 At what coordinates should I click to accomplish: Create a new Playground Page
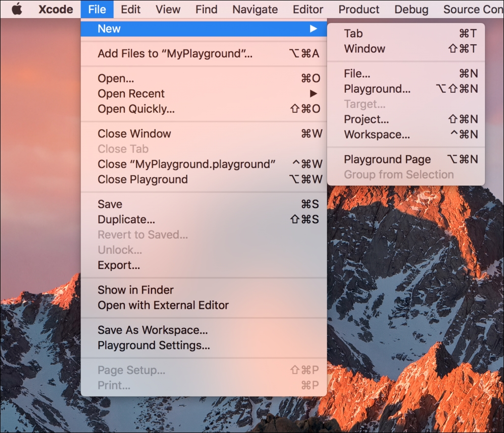tap(406, 159)
